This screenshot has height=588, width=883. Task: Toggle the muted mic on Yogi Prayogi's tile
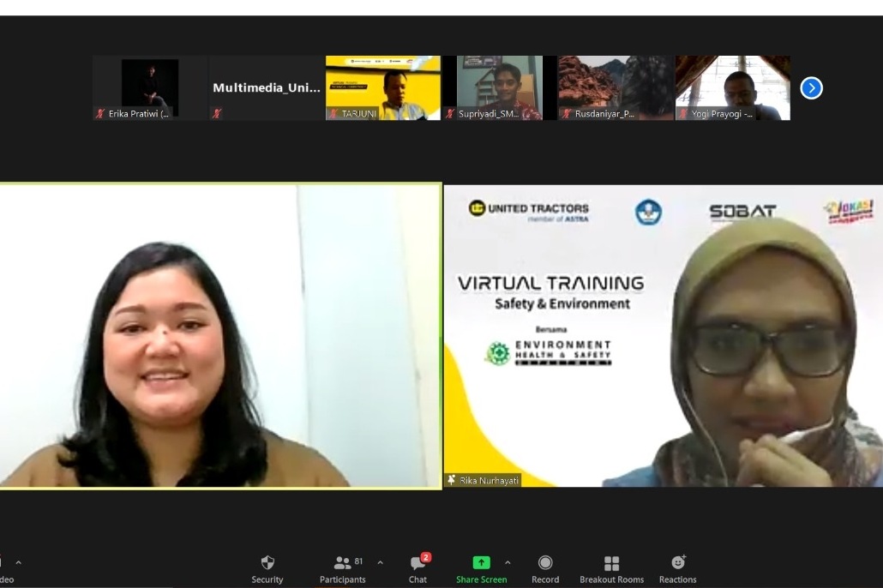(x=683, y=113)
